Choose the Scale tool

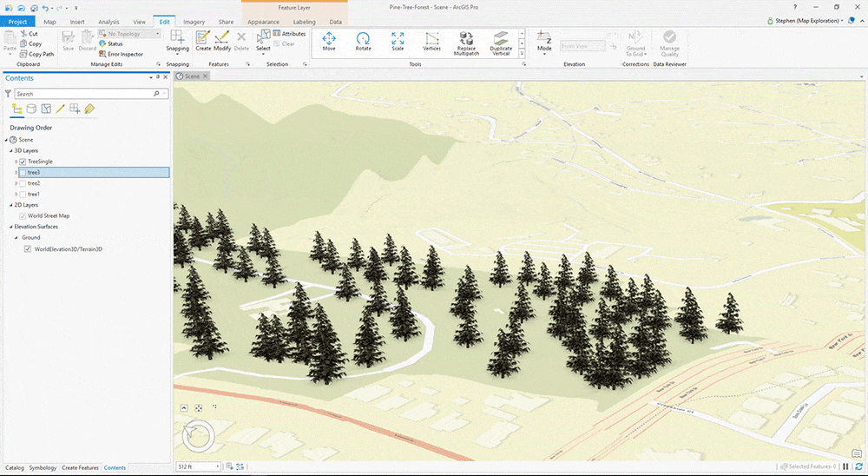[x=398, y=41]
